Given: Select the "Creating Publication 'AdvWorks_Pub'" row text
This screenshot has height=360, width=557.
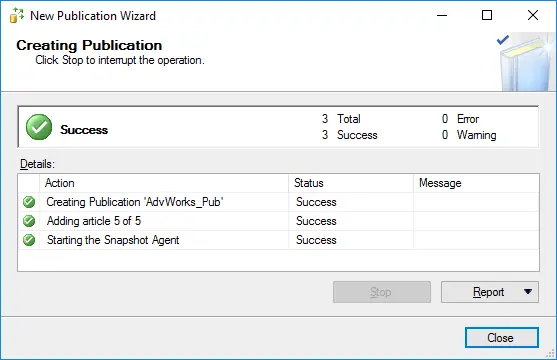Looking at the screenshot, I should point(135,202).
